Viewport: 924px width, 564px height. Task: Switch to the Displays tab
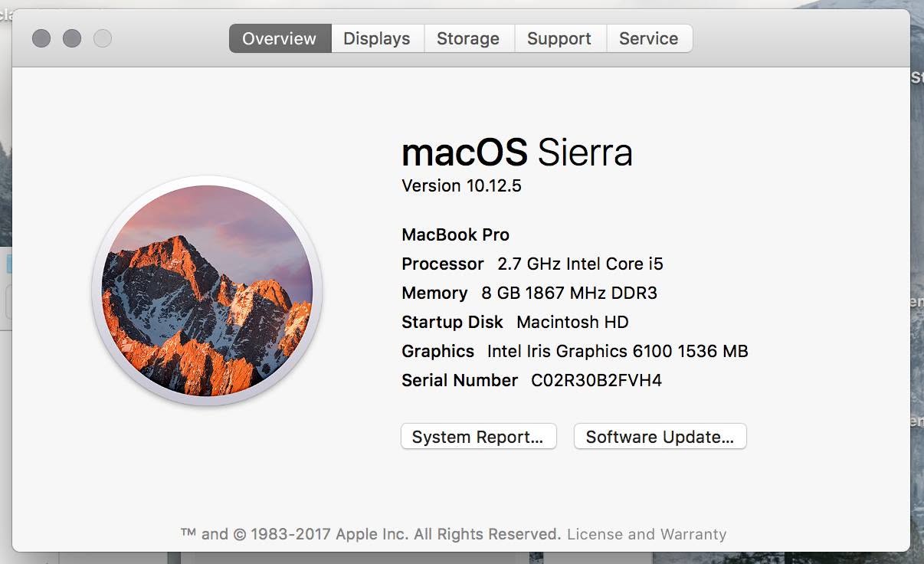(x=377, y=38)
